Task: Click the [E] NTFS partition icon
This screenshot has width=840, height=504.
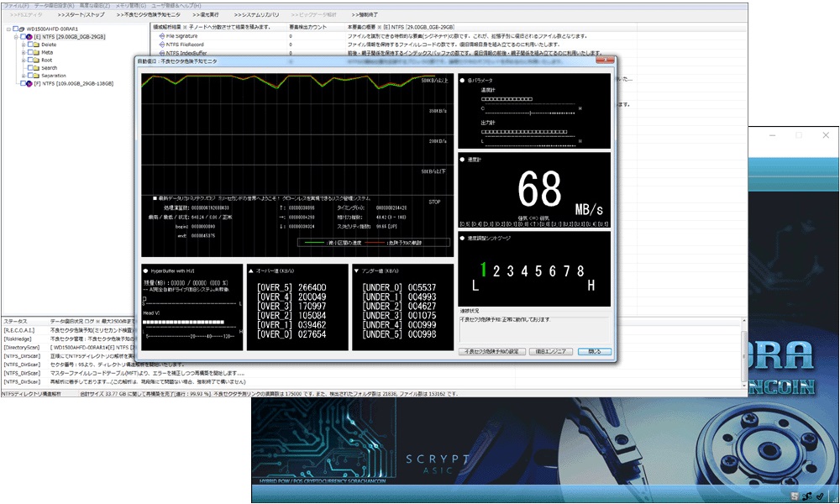Action: (29, 37)
